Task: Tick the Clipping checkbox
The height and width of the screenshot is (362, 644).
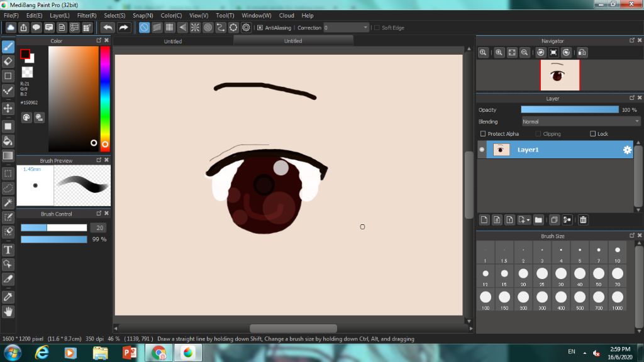Action: click(x=538, y=134)
